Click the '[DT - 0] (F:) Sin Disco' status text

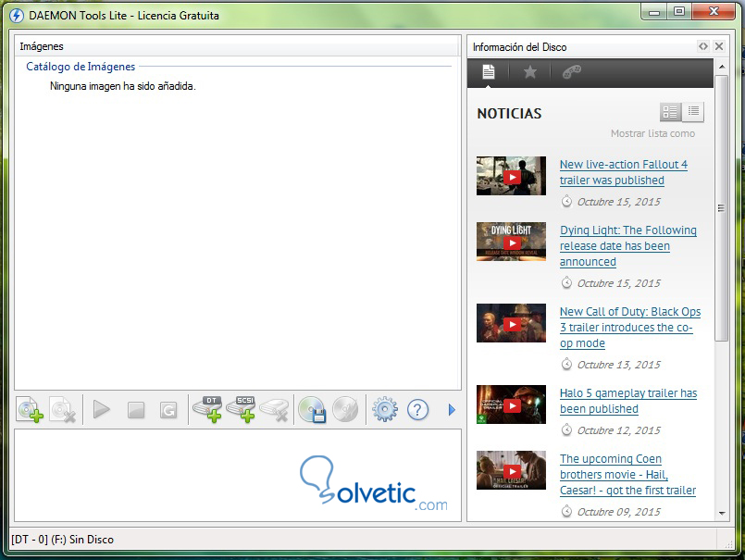click(62, 540)
